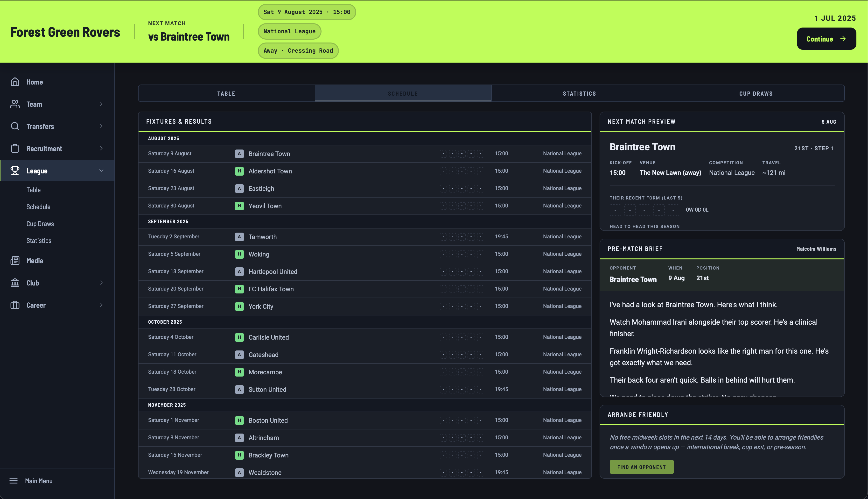Click the Media newspaper icon
Viewport: 868px width, 499px height.
coord(15,260)
